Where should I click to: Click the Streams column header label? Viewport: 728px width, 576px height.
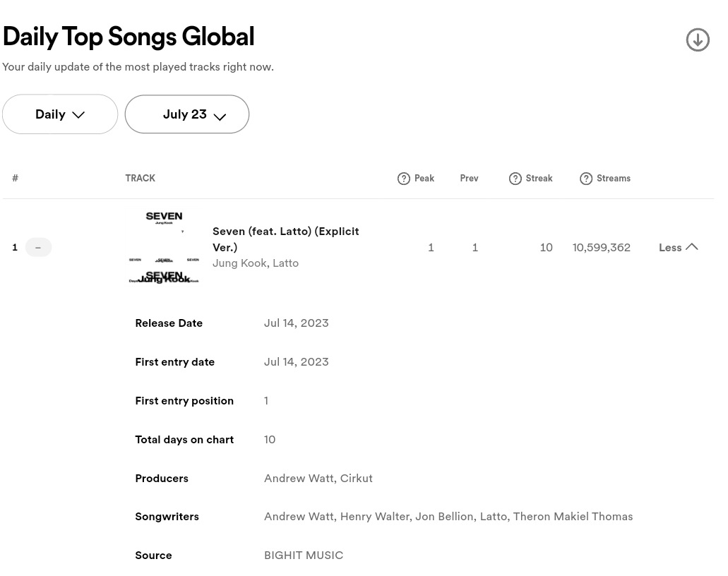[x=614, y=178]
